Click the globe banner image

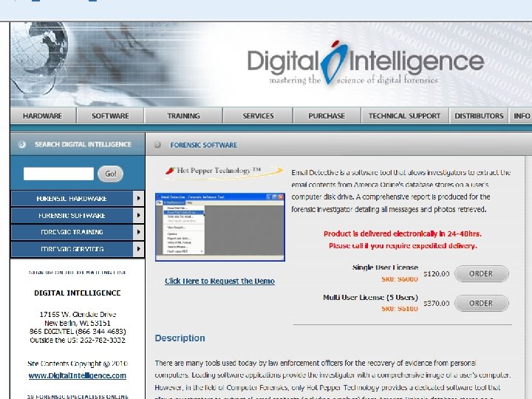pos(39,58)
